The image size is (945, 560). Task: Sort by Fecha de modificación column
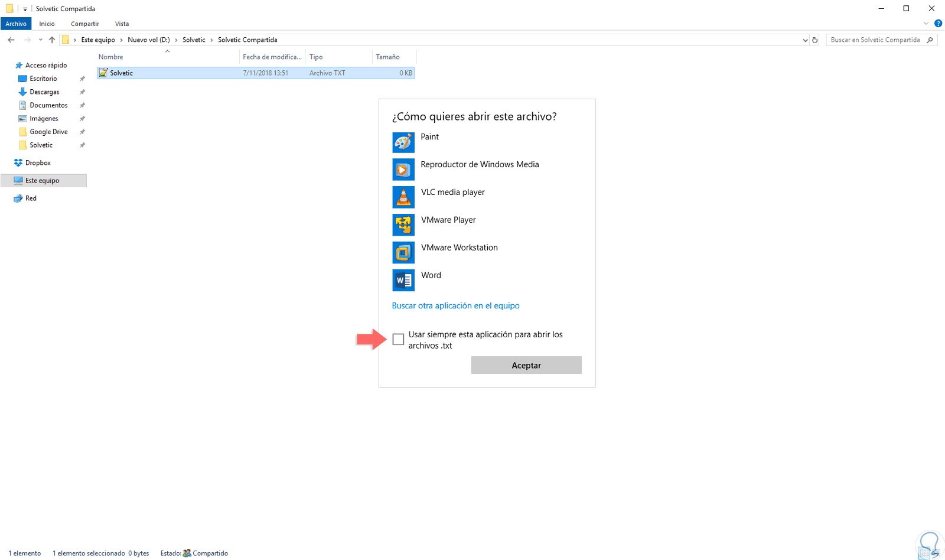click(x=272, y=57)
